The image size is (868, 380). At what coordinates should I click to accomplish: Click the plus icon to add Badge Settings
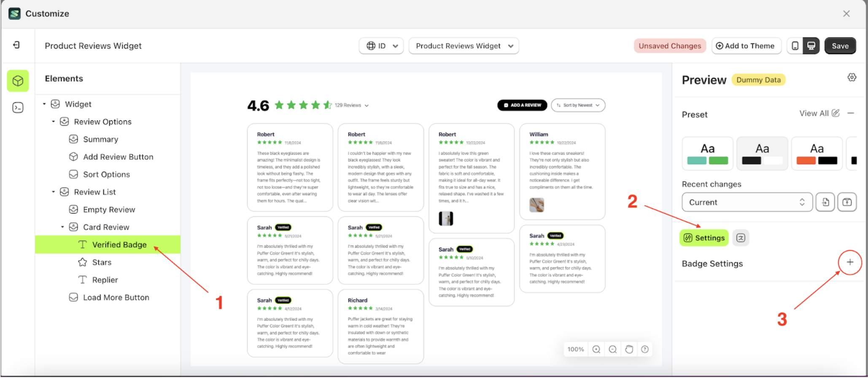[849, 263]
